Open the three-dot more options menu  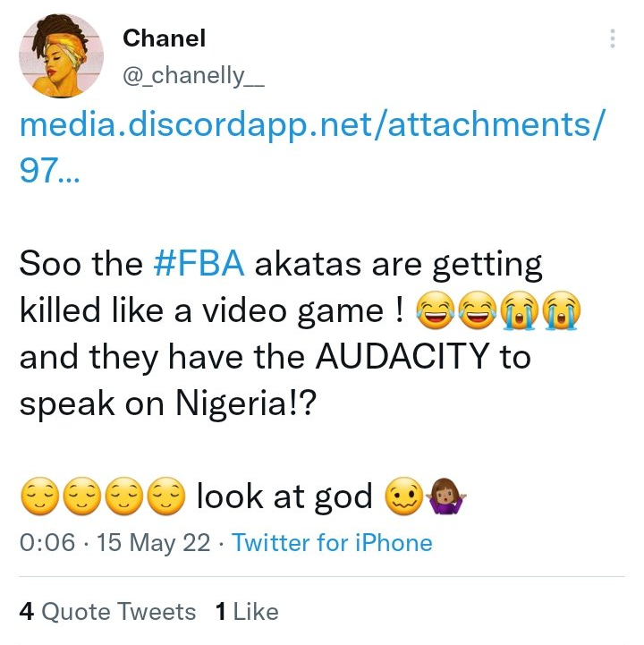click(613, 38)
